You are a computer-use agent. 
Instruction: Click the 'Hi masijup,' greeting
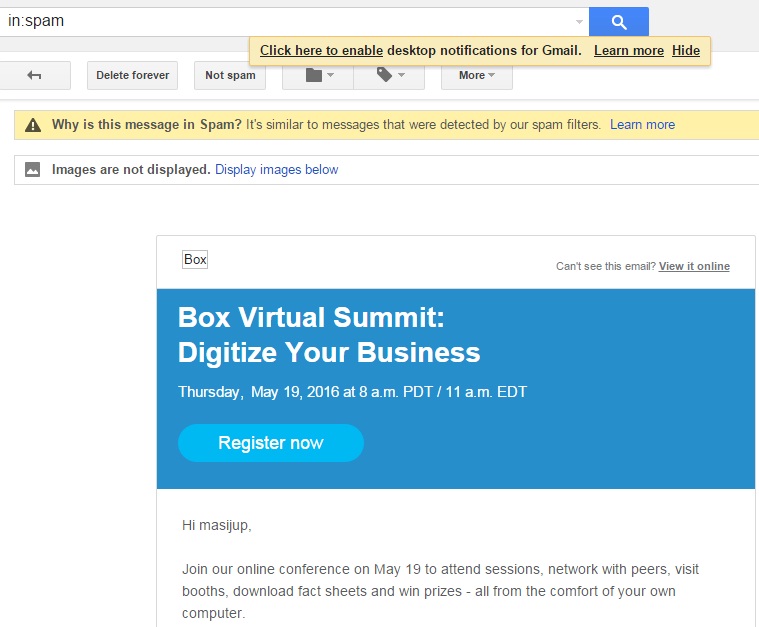pos(217,525)
